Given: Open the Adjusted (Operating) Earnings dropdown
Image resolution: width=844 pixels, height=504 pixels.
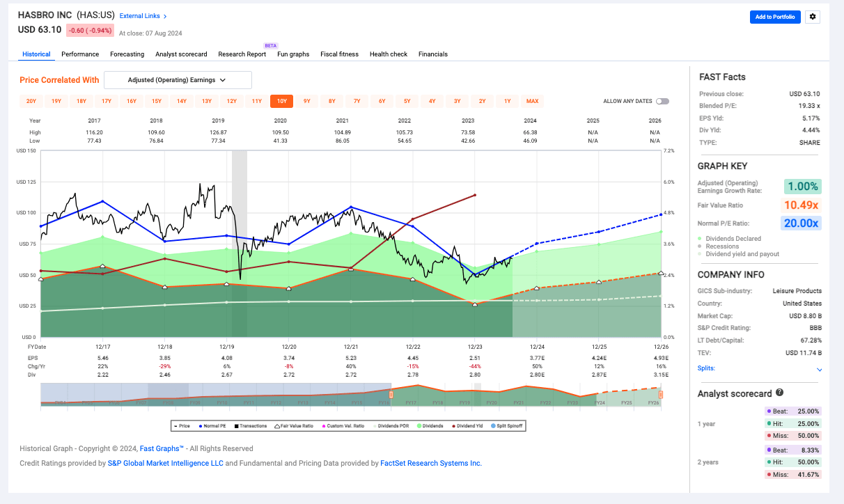Looking at the screenshot, I should coord(177,80).
